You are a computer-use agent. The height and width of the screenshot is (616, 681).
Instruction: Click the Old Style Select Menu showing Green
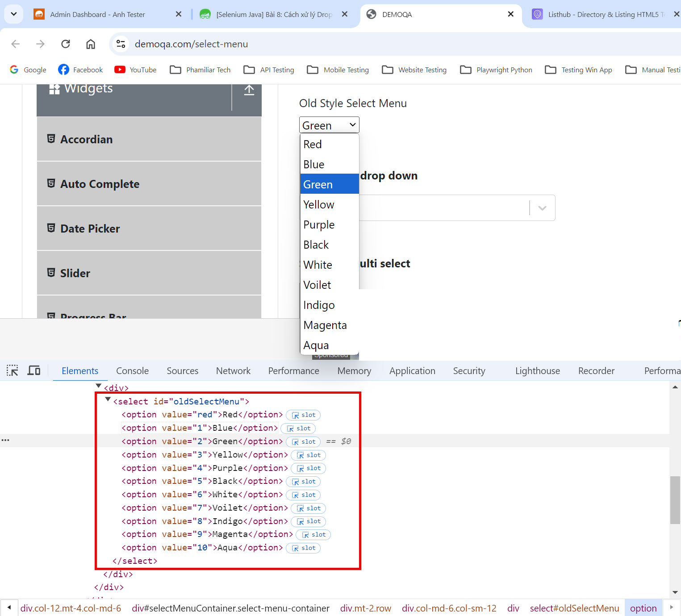[x=329, y=125]
